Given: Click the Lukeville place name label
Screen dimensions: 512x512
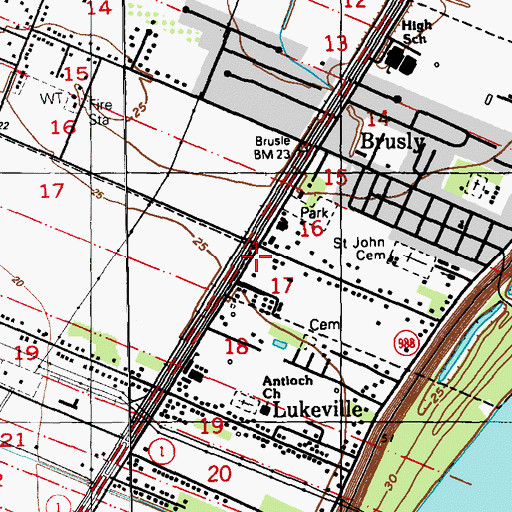Looking at the screenshot, I should click(318, 410).
